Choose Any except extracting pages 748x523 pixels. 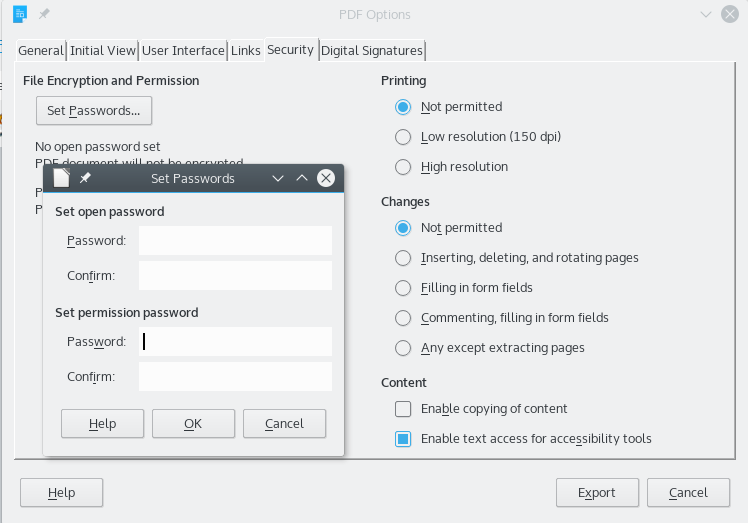403,348
